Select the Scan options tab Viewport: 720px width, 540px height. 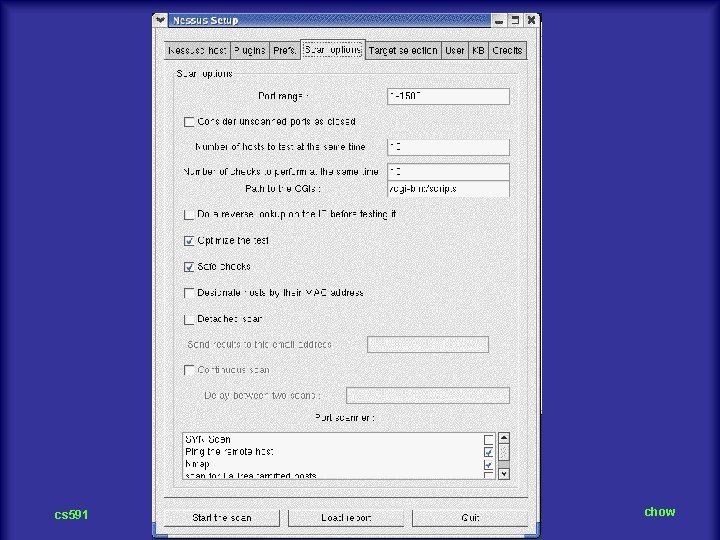click(x=333, y=50)
